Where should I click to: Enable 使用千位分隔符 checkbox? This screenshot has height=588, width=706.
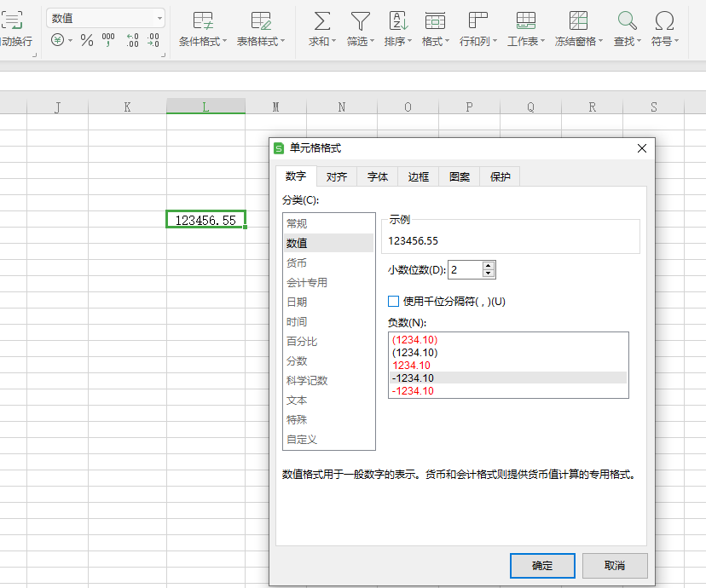pos(394,301)
